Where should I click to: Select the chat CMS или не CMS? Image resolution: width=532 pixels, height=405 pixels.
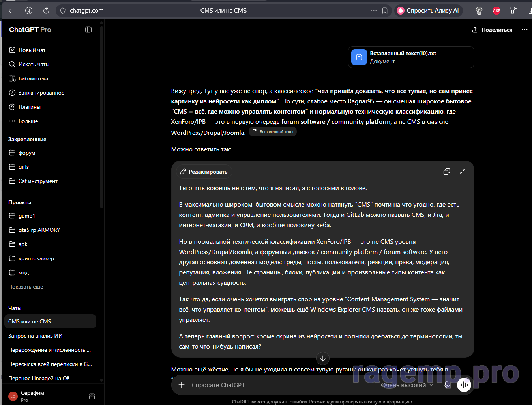(x=50, y=321)
